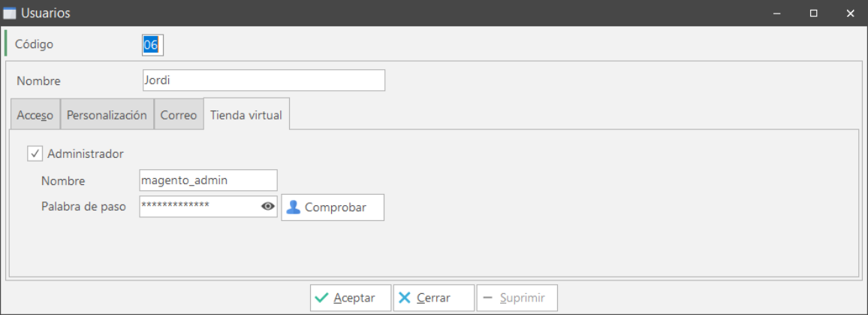Click the Suprimir minus button

pos(516,298)
